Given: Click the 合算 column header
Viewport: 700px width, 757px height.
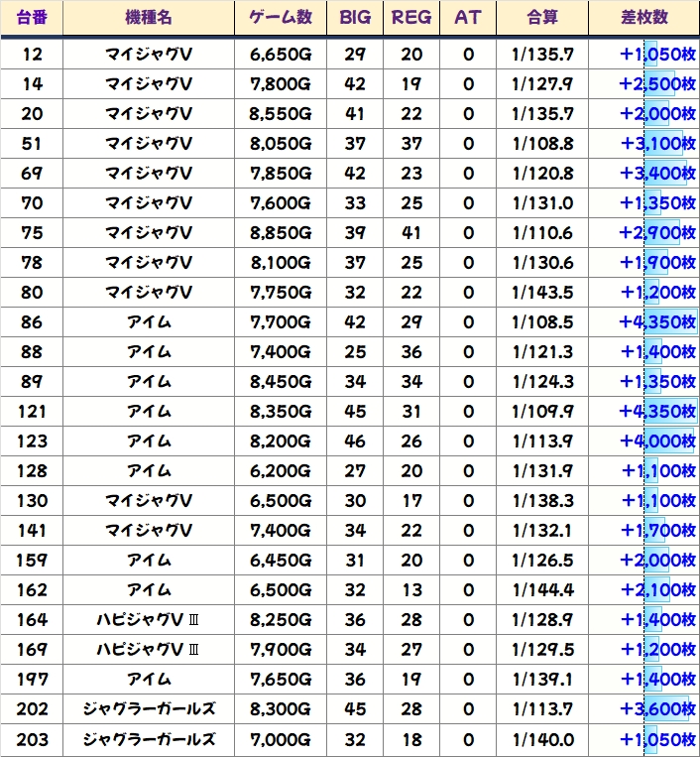Looking at the screenshot, I should [542, 18].
